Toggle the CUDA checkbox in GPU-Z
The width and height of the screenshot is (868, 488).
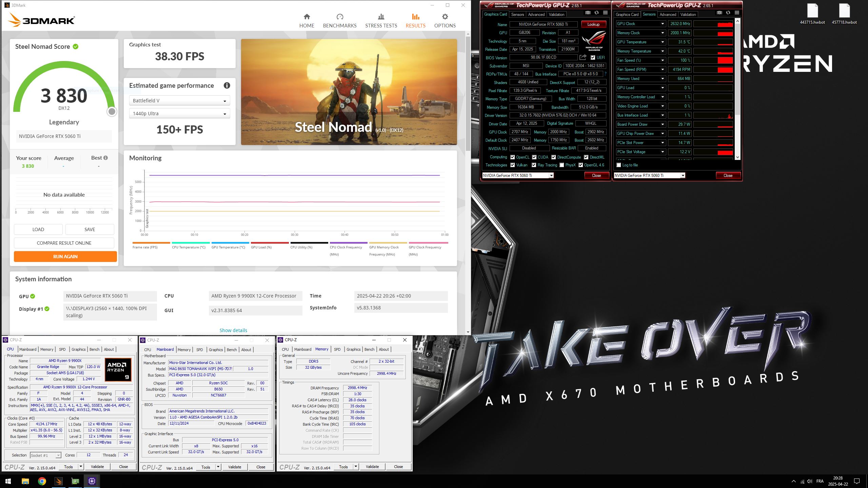534,157
